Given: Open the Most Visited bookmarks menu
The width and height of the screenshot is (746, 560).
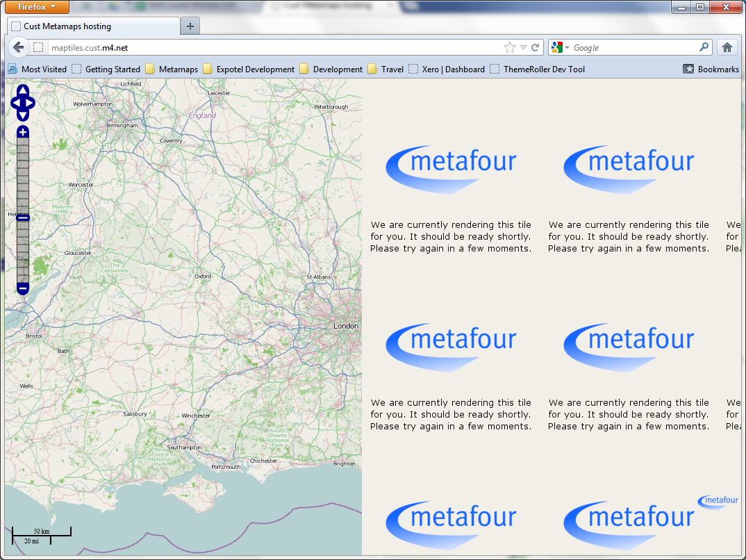Looking at the screenshot, I should coord(37,69).
